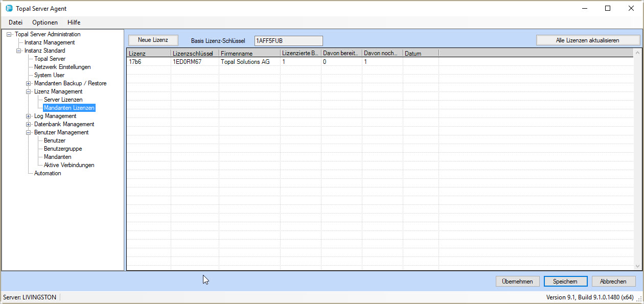
Task: Collapse the Lizenz Management tree node
Action: click(x=29, y=91)
